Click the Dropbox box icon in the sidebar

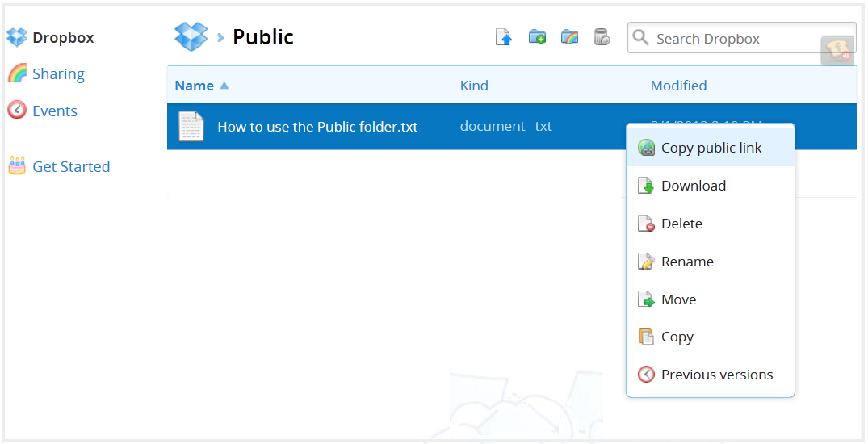coord(17,38)
